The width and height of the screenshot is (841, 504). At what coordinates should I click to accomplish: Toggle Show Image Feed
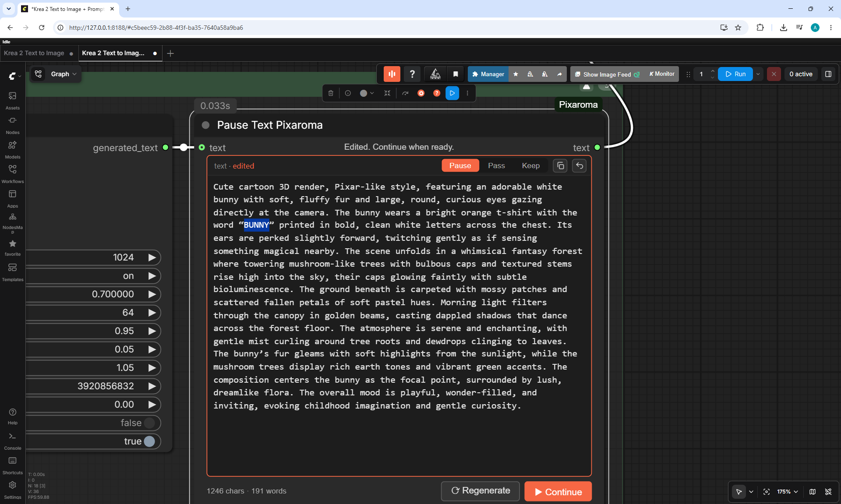607,74
